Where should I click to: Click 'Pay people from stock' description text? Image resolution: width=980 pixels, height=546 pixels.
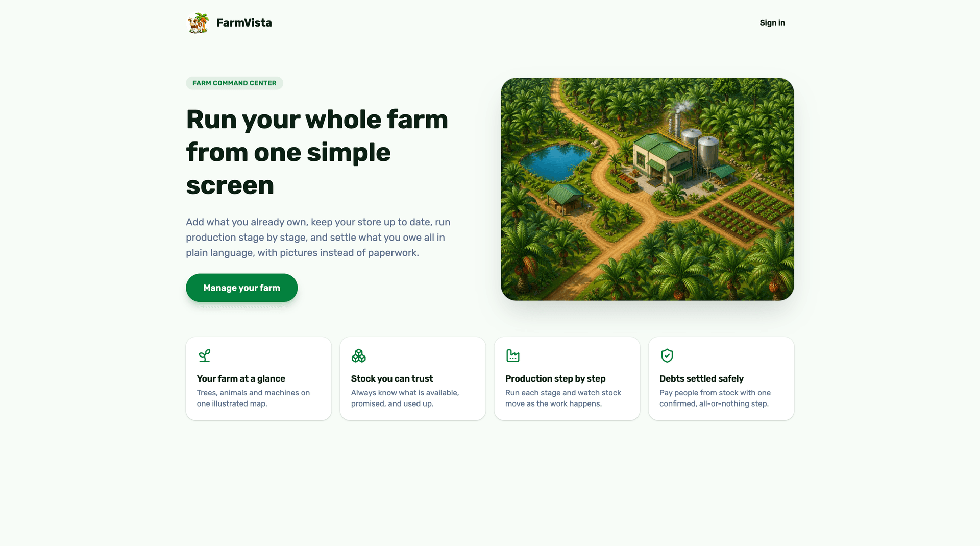tap(715, 398)
